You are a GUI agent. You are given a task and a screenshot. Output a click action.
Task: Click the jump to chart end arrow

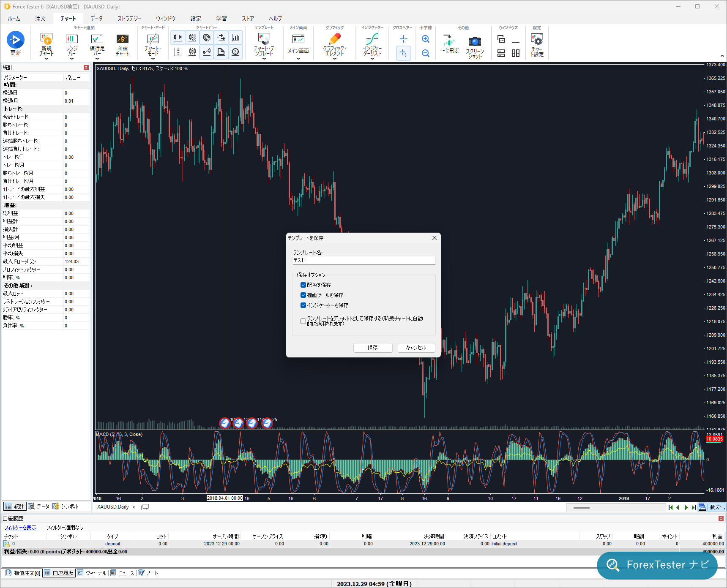[x=694, y=508]
